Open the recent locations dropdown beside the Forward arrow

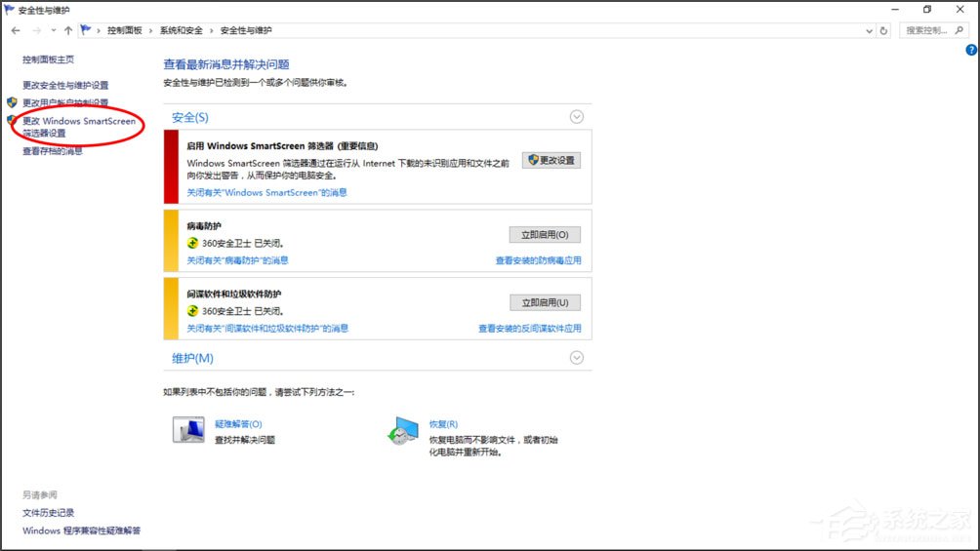point(53,30)
